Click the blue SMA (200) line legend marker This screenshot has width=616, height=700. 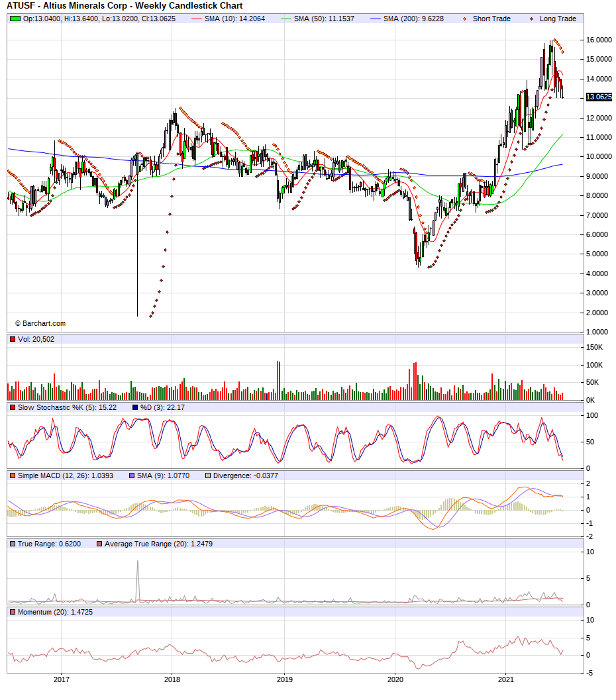(376, 19)
